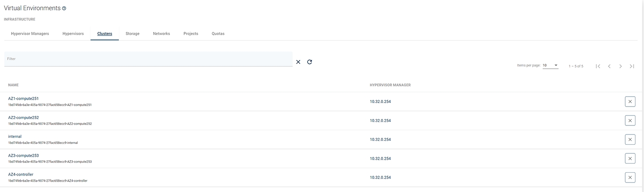Clear the filter with the X icon
644x192 pixels.
[x=298, y=62]
